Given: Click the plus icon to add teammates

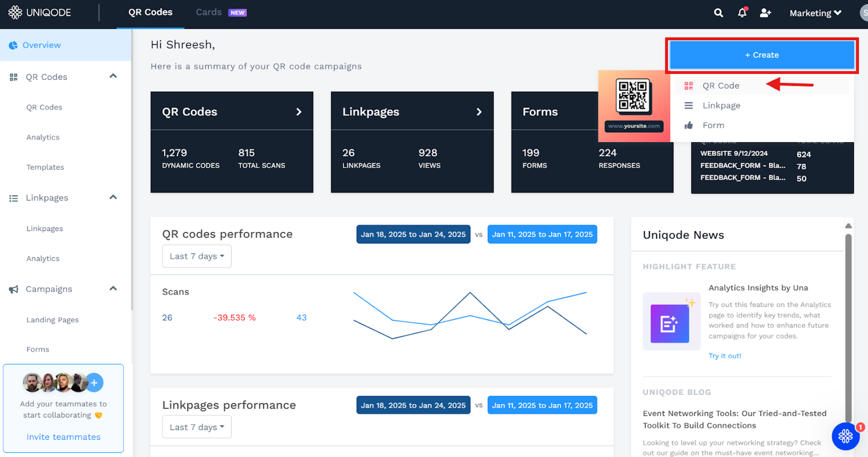Looking at the screenshot, I should (x=94, y=383).
